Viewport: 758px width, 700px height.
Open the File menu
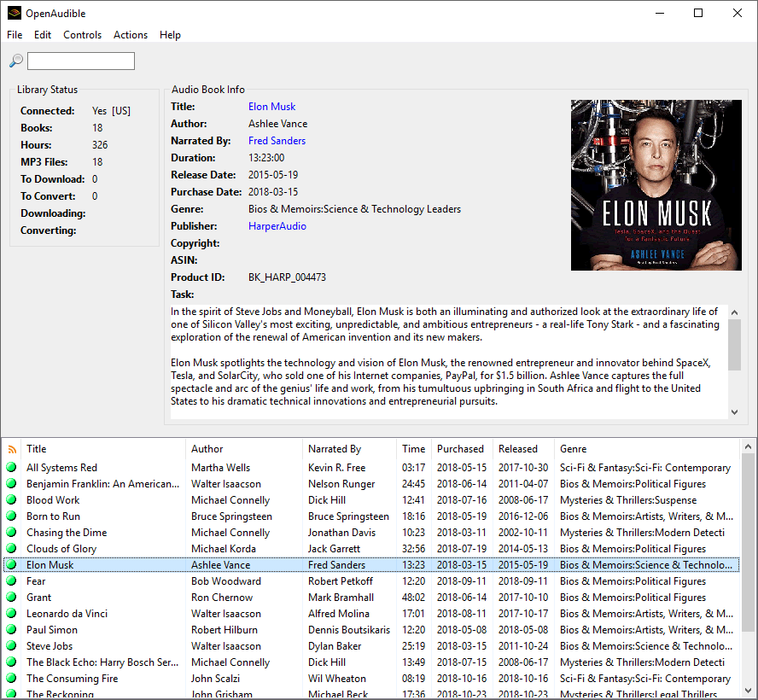coord(14,35)
